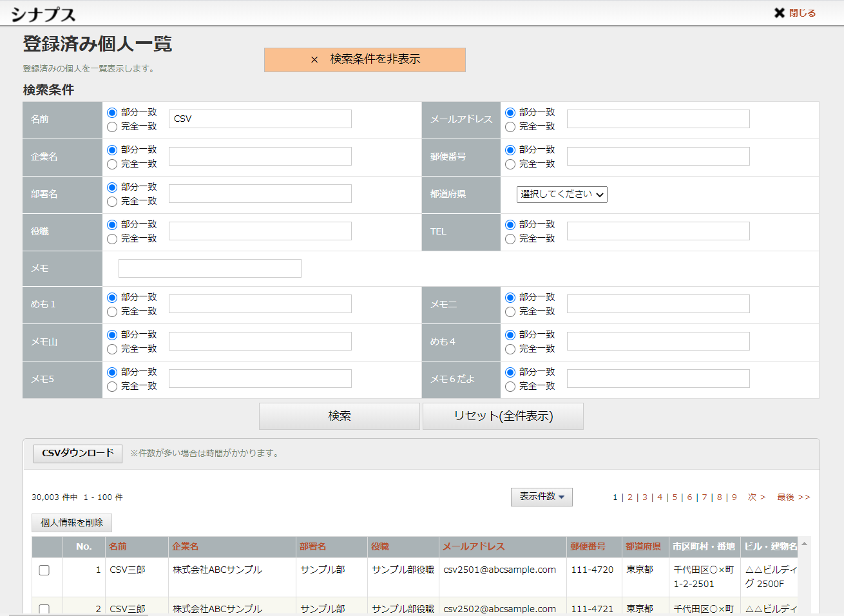The width and height of the screenshot is (844, 616).
Task: Sort table by メールアドレス column header
Action: 474,546
